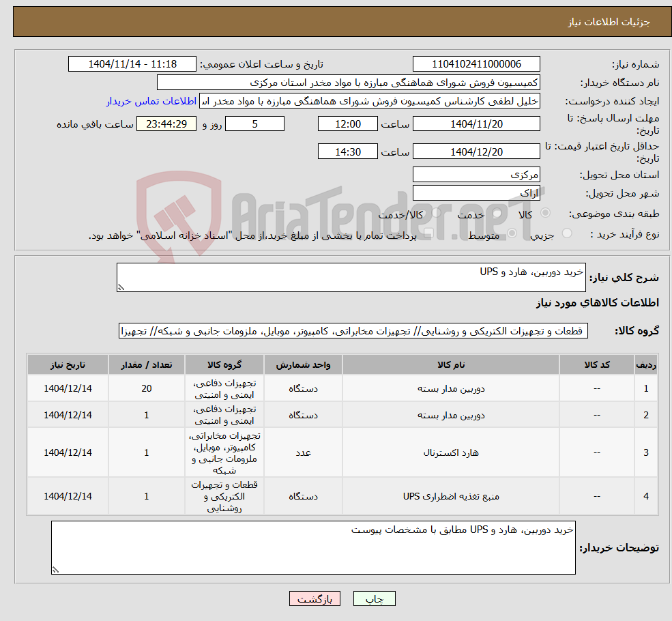Click the remaining days field showing 5
This screenshot has width=672, height=621.
[254, 124]
